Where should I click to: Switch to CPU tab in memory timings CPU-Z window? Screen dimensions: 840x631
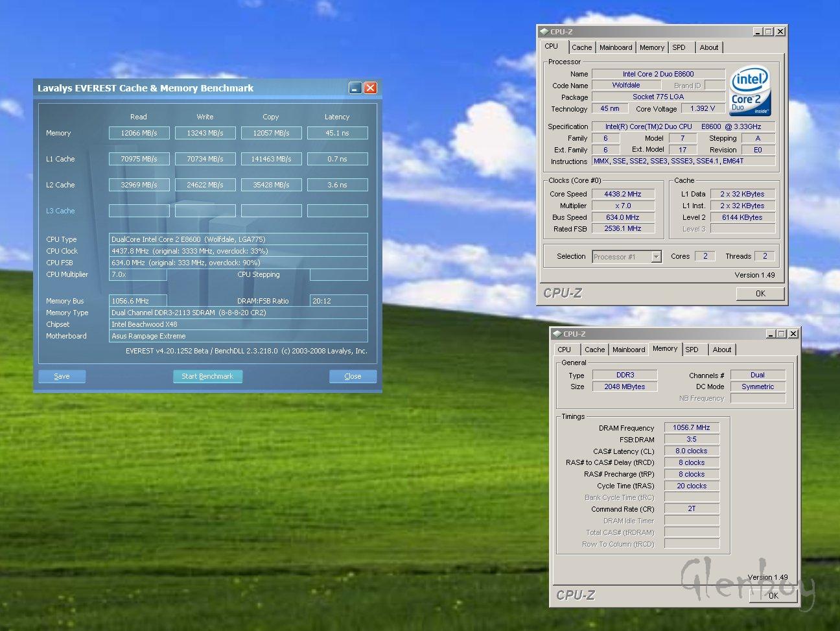(x=565, y=350)
